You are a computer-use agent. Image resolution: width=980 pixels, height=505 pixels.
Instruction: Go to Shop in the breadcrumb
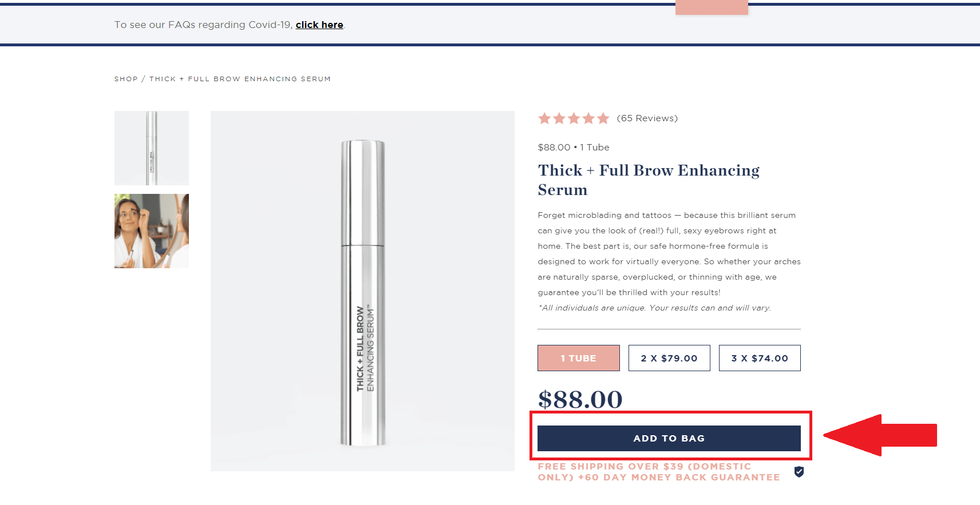click(126, 79)
